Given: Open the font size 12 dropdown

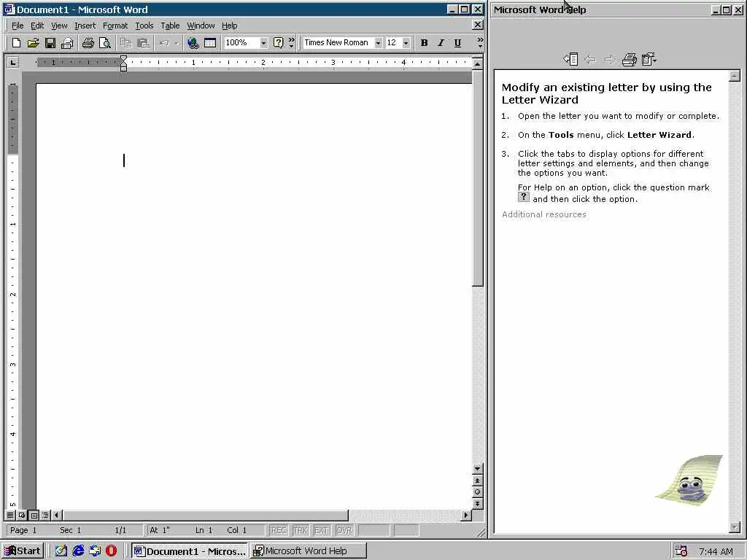Looking at the screenshot, I should pyautogui.click(x=406, y=43).
